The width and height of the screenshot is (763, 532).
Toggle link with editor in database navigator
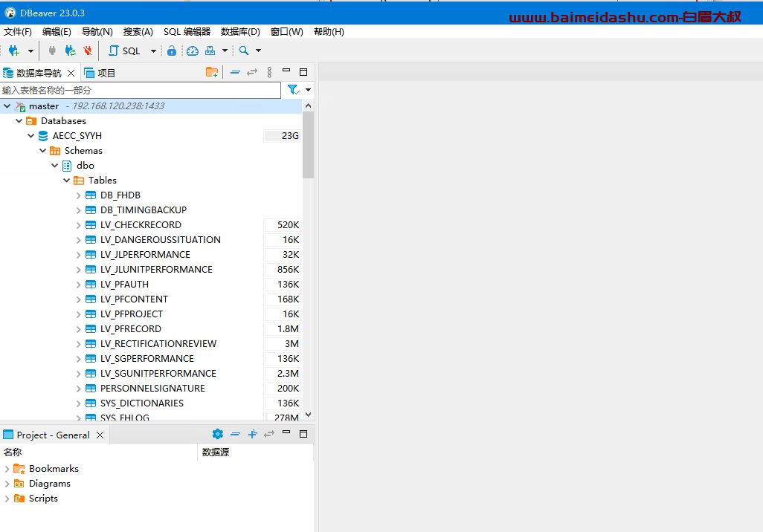252,72
